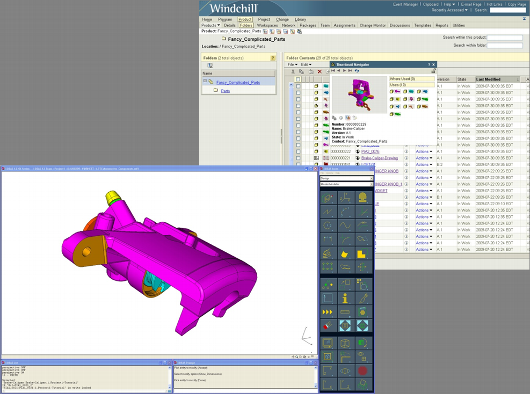Click the red delete X in table toolbar

pyautogui.click(x=319, y=72)
